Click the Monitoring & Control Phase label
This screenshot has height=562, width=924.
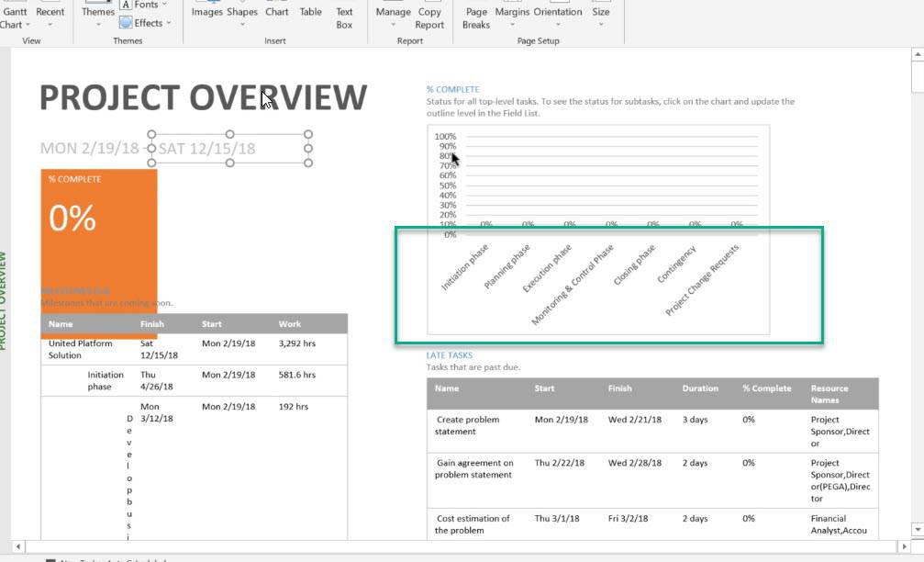pos(573,285)
